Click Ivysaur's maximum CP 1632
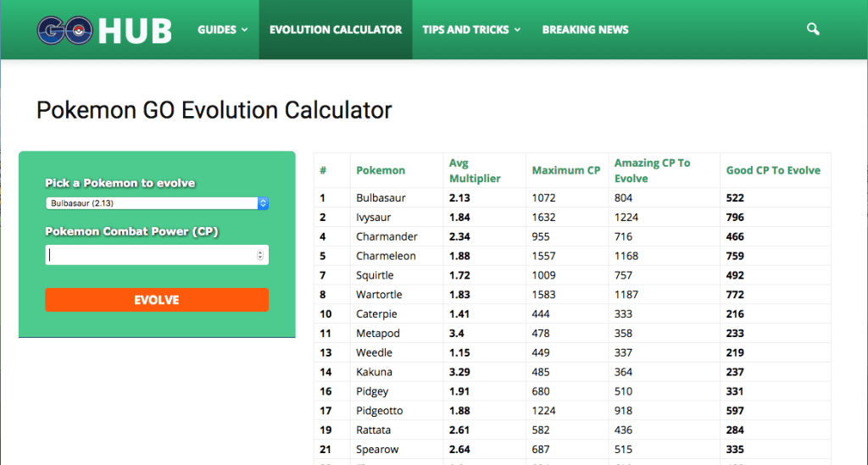This screenshot has width=868, height=465. pos(543,218)
